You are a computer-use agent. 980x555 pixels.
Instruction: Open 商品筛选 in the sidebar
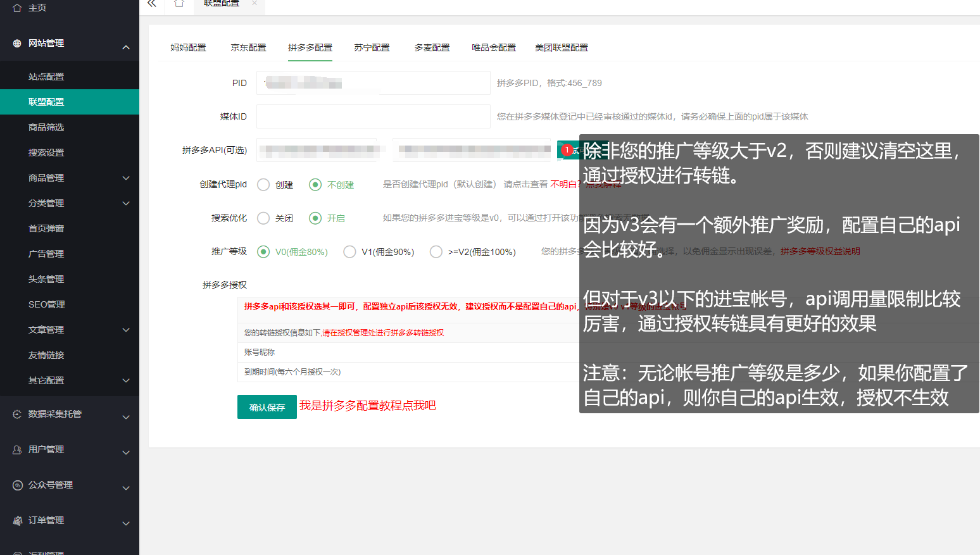click(x=70, y=127)
